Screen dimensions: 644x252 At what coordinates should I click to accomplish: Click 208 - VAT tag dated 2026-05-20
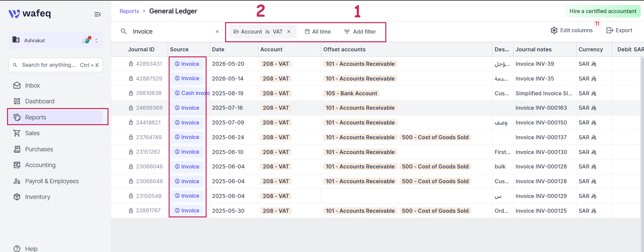click(x=276, y=64)
